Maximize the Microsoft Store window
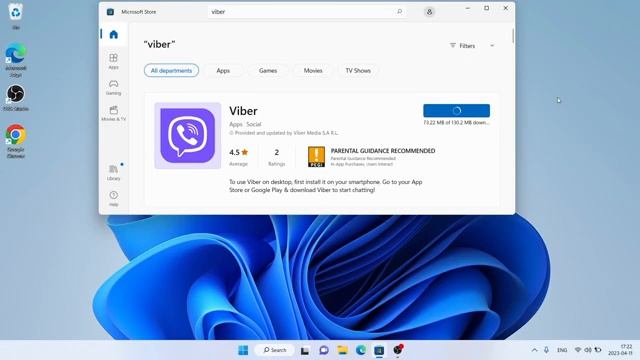 tap(487, 8)
